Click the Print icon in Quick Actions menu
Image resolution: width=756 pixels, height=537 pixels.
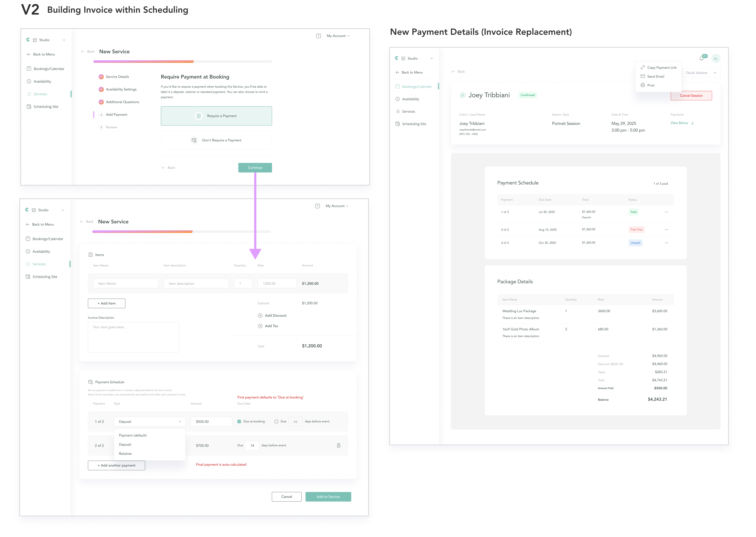coord(643,85)
